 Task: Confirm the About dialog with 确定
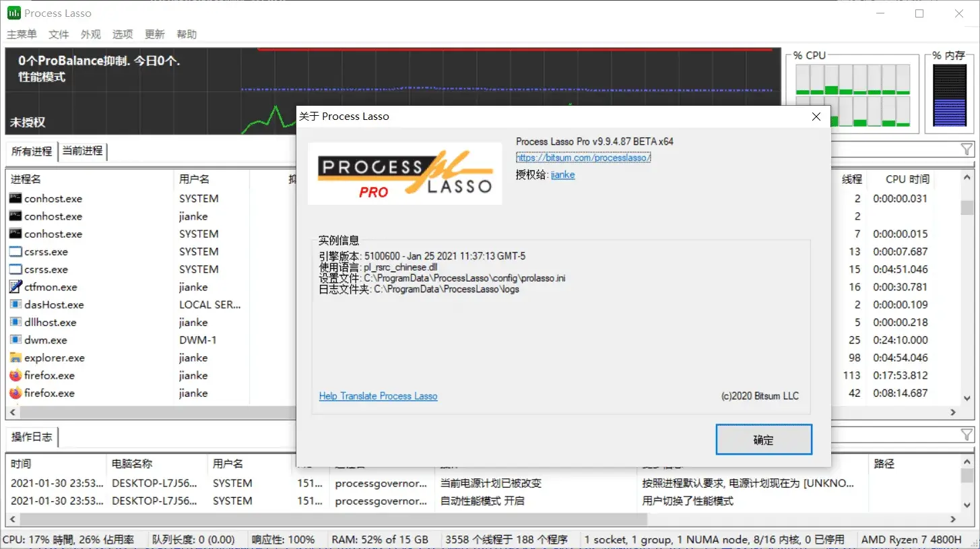pyautogui.click(x=764, y=440)
